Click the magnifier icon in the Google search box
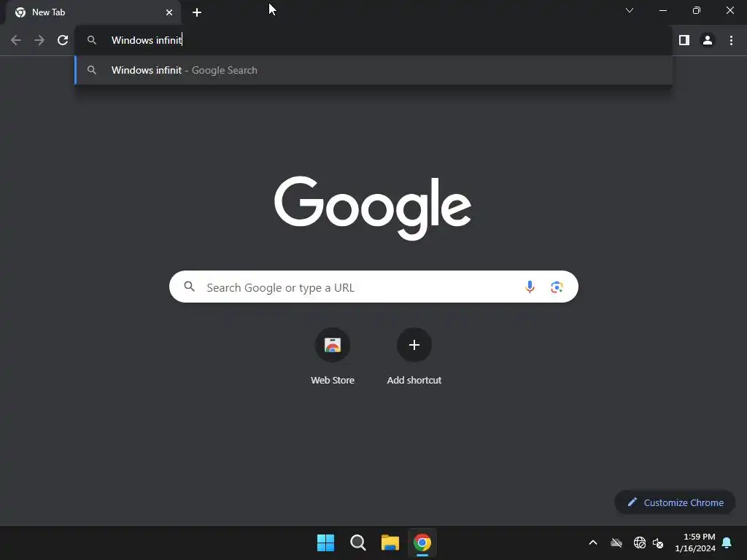 [x=190, y=287]
